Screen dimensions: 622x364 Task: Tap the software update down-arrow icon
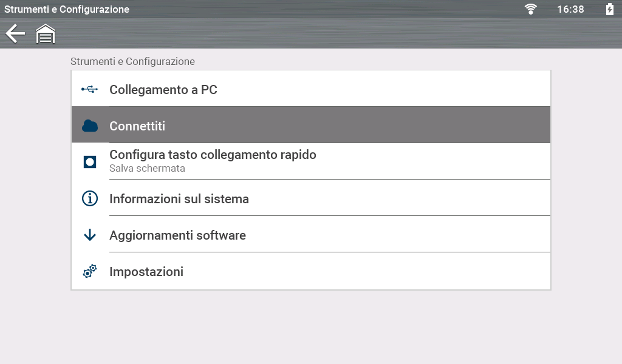(x=90, y=235)
